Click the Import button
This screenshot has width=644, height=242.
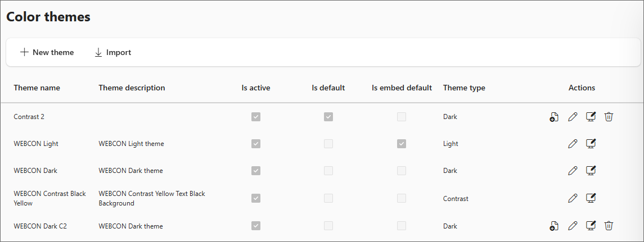[x=112, y=52]
